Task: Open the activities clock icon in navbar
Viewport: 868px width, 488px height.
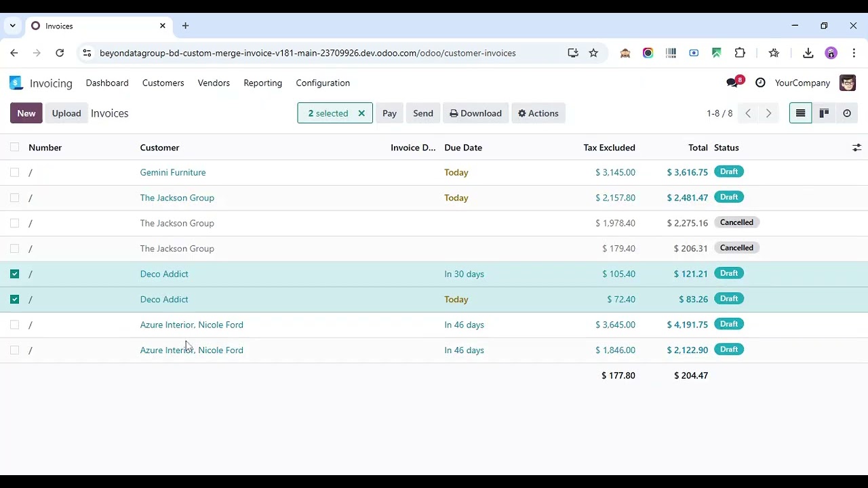Action: [760, 83]
